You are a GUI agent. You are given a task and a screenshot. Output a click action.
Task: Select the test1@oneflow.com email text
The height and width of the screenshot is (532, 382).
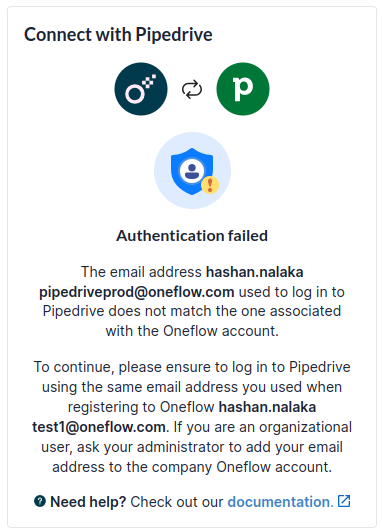(x=99, y=427)
